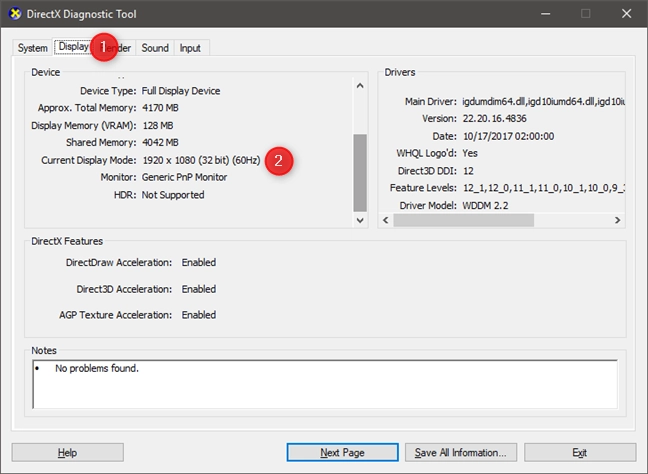Click the 'DirectDraw Acceleration:' label
Image resolution: width=648 pixels, height=474 pixels.
click(119, 262)
